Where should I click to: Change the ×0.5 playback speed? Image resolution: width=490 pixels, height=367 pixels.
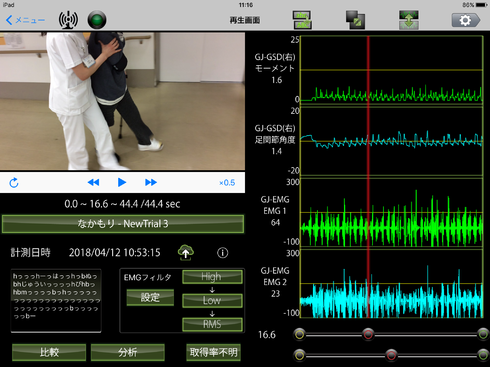coord(227,183)
